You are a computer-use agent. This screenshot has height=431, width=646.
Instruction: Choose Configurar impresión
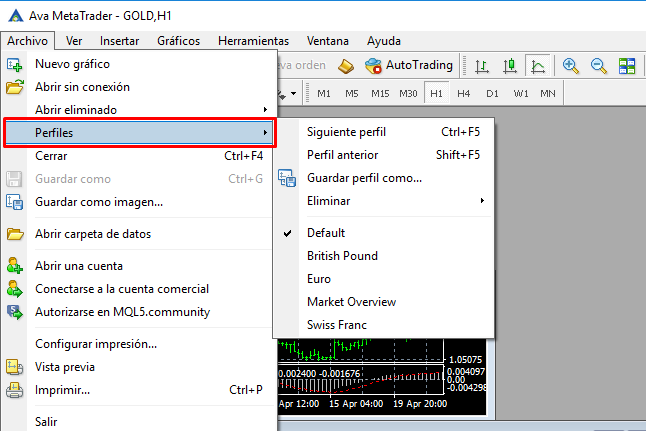click(138, 344)
